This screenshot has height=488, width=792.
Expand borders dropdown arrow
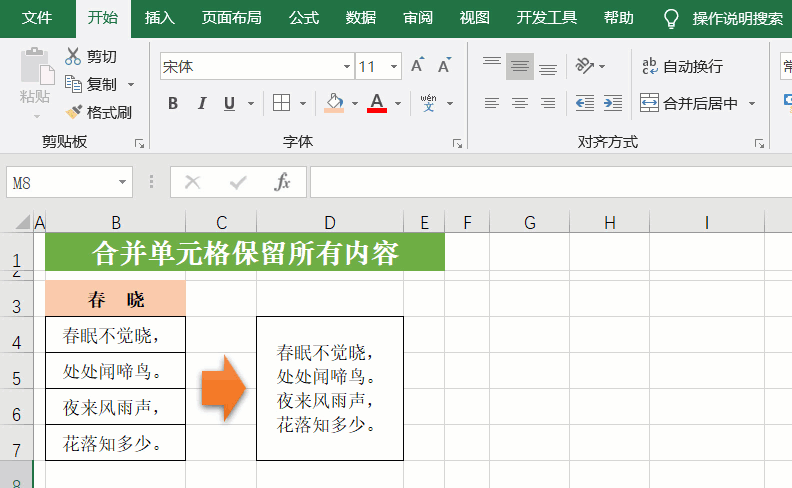(303, 104)
